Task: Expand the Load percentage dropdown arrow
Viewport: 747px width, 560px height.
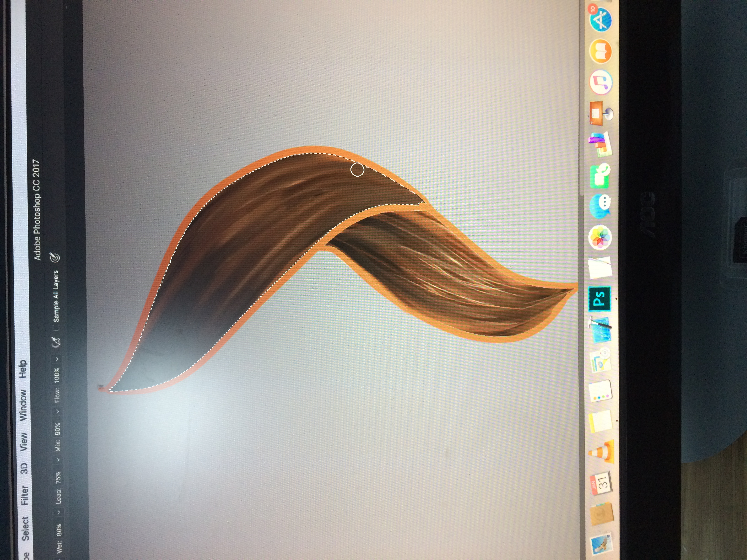Action: coord(58,460)
